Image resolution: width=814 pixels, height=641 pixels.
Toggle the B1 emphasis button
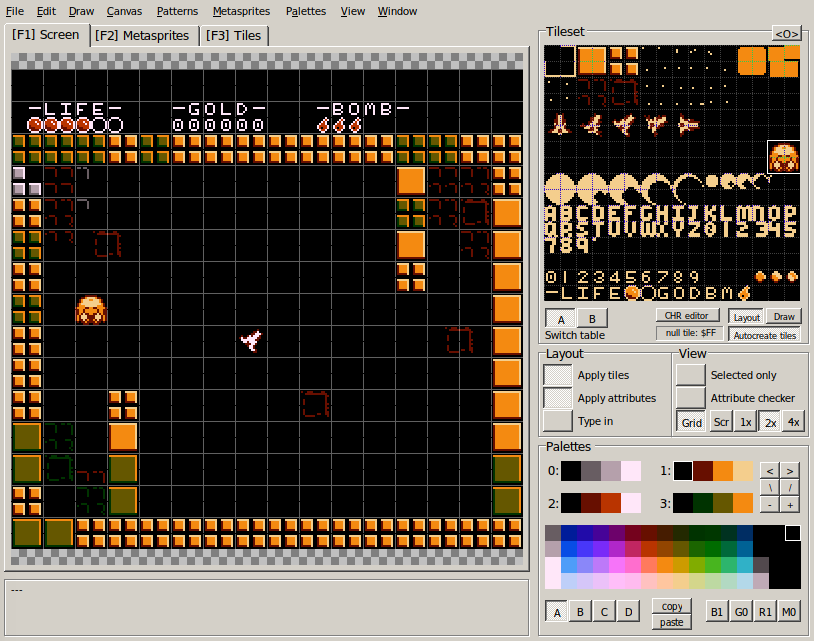[x=716, y=611]
